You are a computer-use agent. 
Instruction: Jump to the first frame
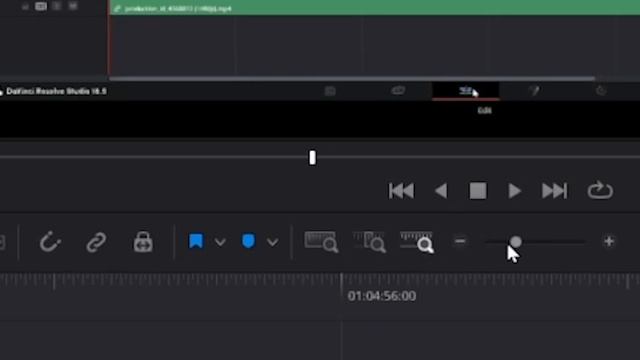click(x=401, y=191)
